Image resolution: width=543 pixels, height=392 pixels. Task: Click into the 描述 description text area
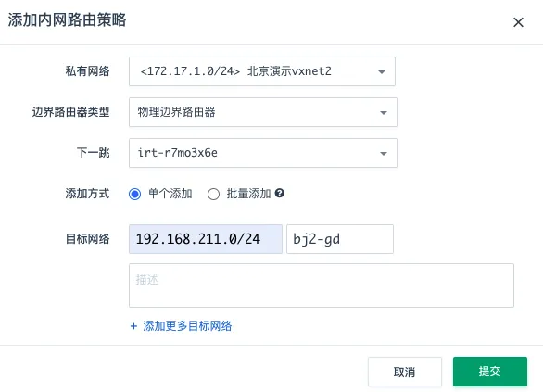(x=322, y=285)
